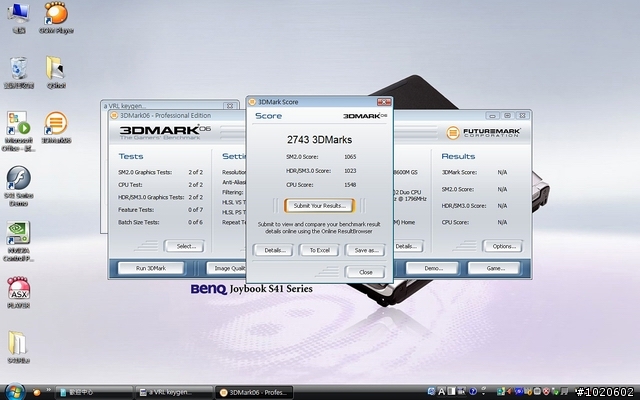Click the 3DMark Score N/A result row
640x400 pixels.
[x=474, y=172]
